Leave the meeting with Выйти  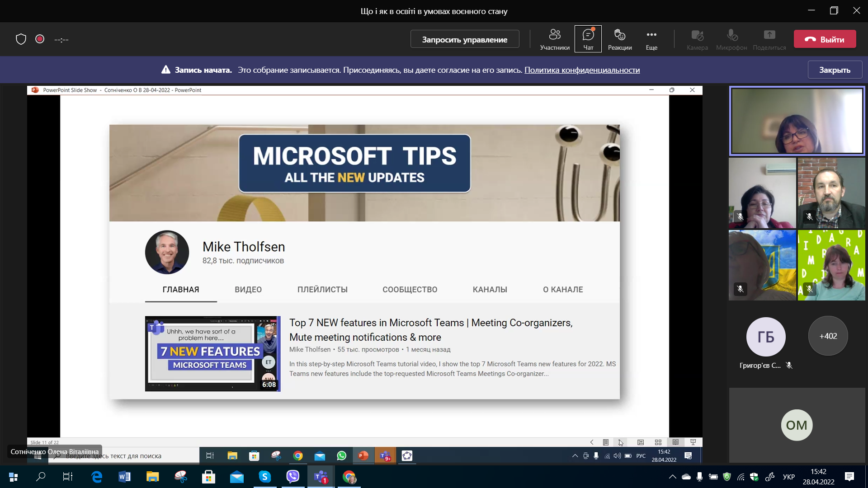point(825,39)
